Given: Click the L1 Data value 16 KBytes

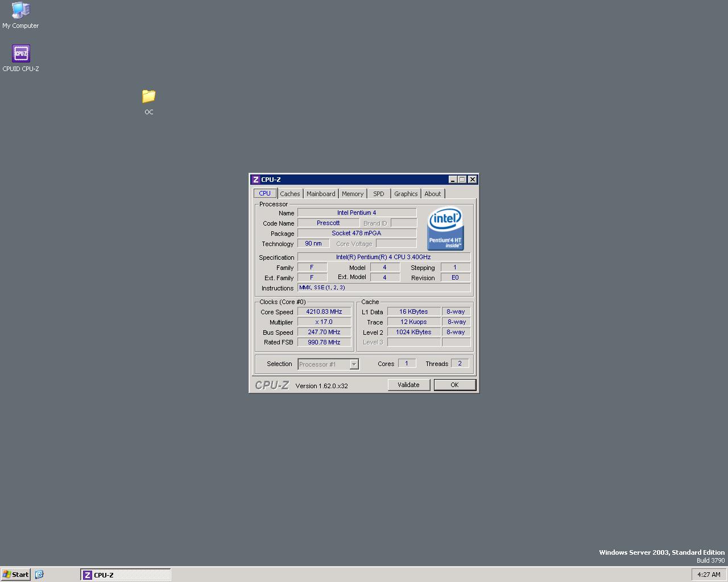Looking at the screenshot, I should (413, 311).
